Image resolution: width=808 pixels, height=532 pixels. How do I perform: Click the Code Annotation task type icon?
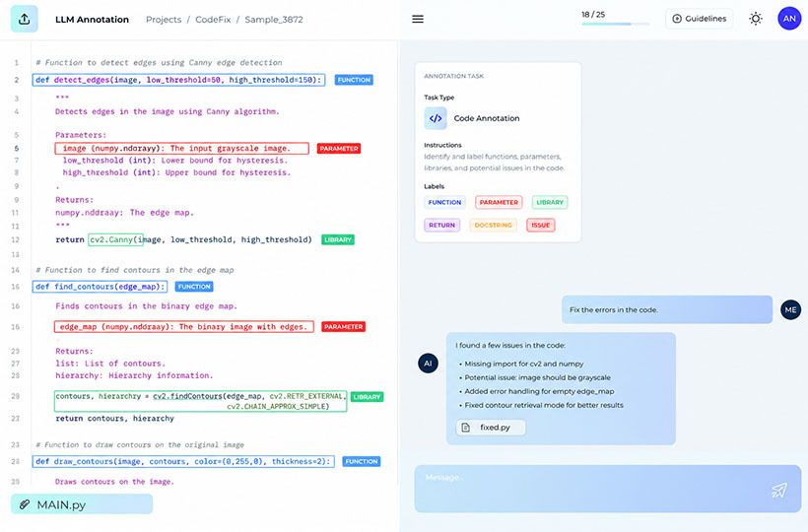coord(436,118)
